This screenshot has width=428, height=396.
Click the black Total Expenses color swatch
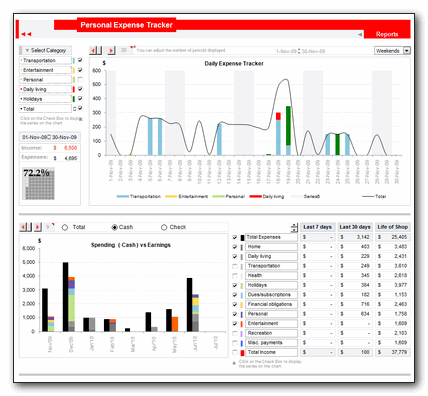coord(242,237)
